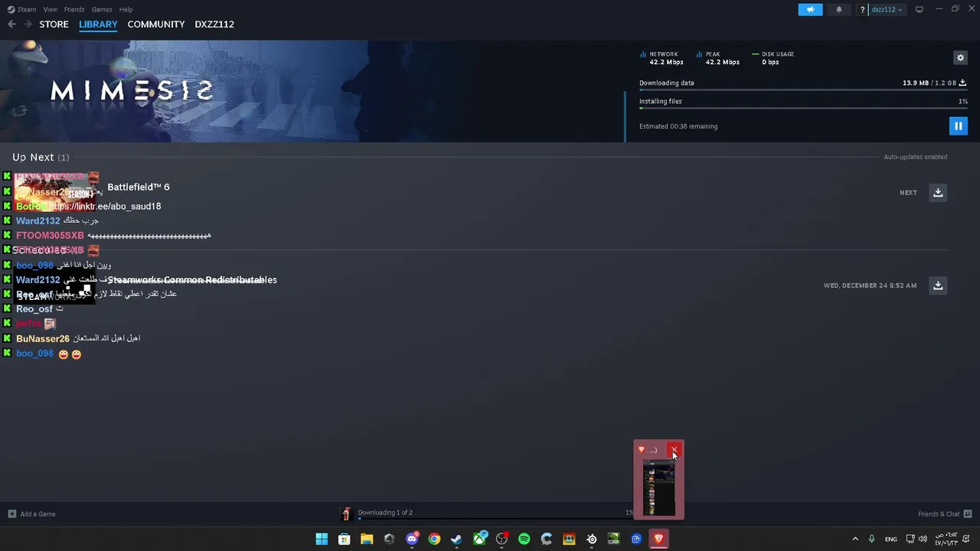Open download settings gear
The width and height of the screenshot is (980, 551).
coord(960,57)
